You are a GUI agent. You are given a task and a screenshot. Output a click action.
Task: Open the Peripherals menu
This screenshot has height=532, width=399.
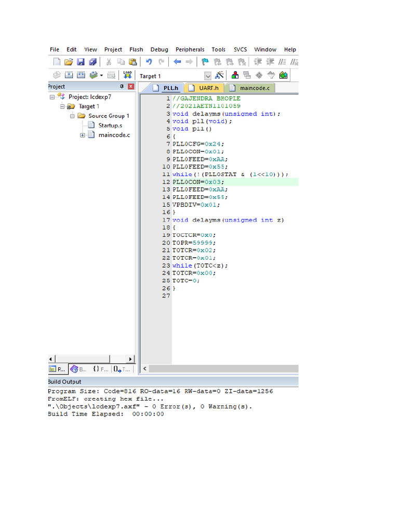coord(190,49)
